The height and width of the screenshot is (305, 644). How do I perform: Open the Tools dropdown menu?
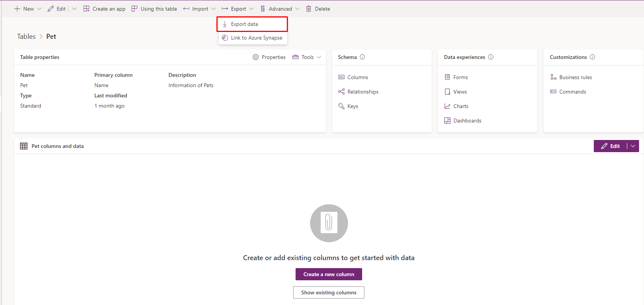307,57
